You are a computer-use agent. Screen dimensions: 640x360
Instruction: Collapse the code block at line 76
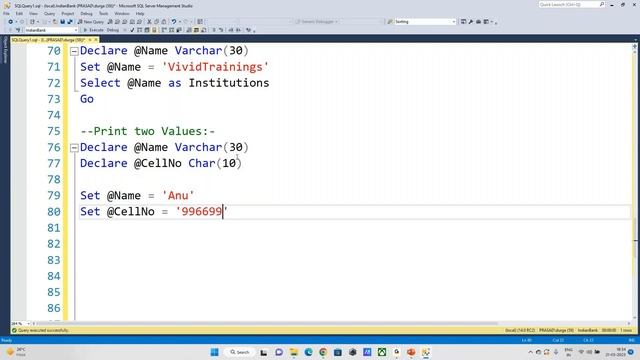coord(74,148)
